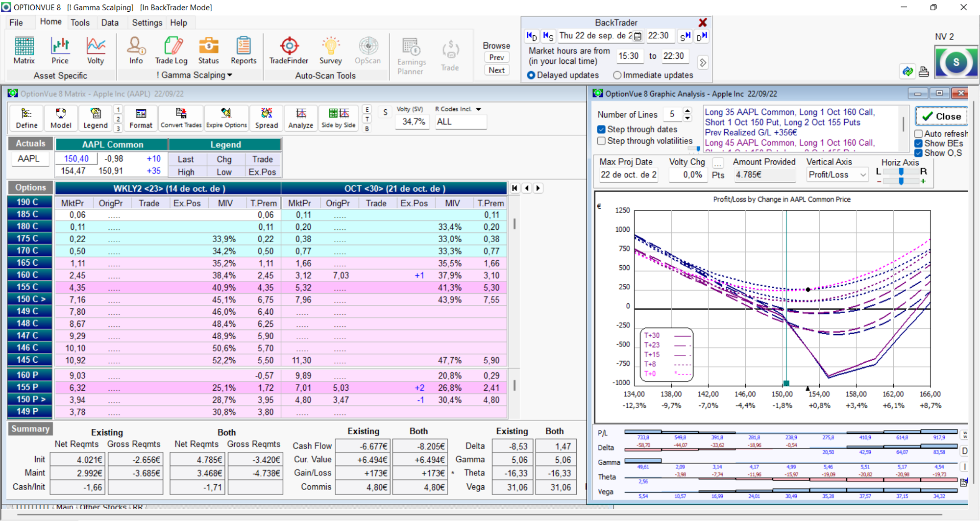Image resolution: width=980 pixels, height=521 pixels.
Task: Jump to first expiration column
Action: coord(514,188)
